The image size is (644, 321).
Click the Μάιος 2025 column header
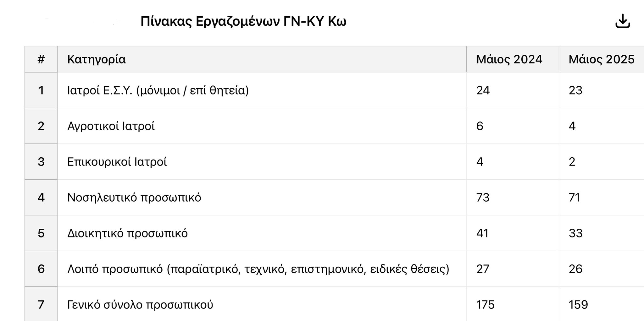click(602, 59)
